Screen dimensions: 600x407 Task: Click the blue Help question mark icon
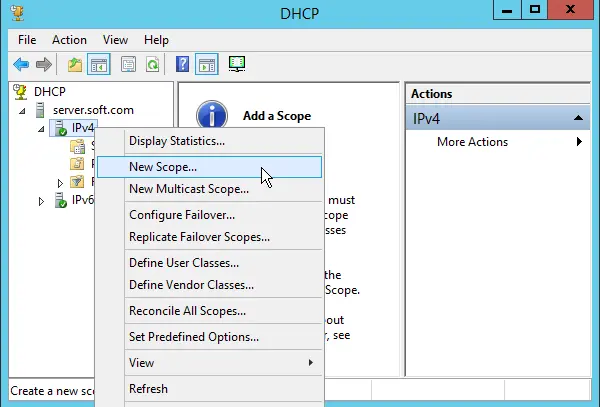[x=183, y=65]
